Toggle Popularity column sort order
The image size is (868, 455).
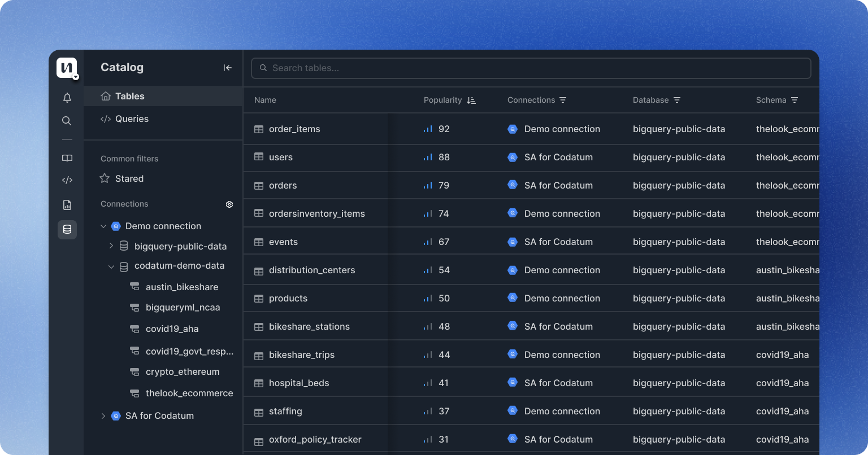[x=471, y=100]
